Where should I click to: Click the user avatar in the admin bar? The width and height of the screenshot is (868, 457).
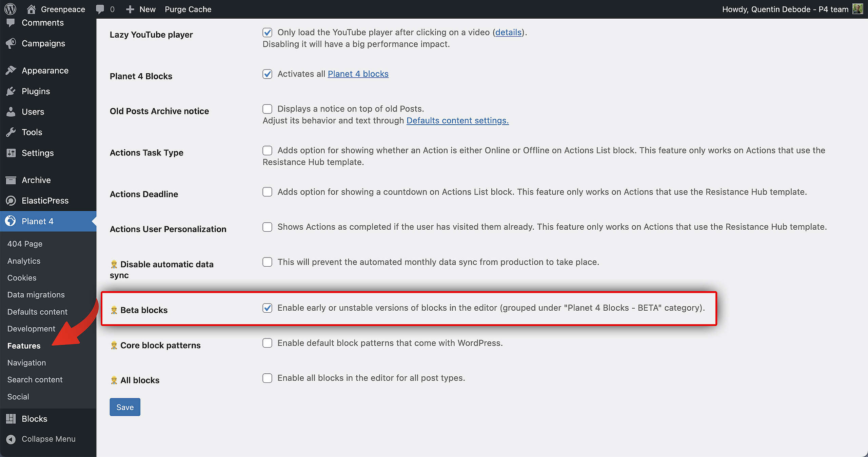[x=857, y=9]
